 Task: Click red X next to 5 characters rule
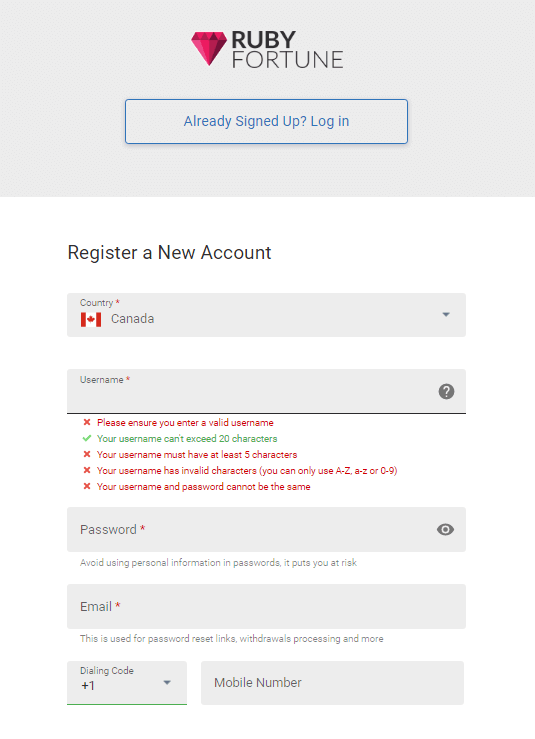pyautogui.click(x=87, y=454)
